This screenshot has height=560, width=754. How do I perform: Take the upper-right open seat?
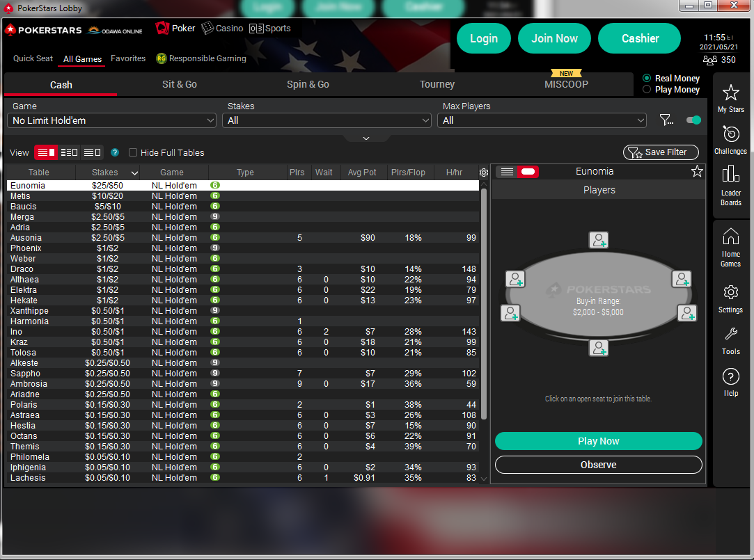coord(682,278)
